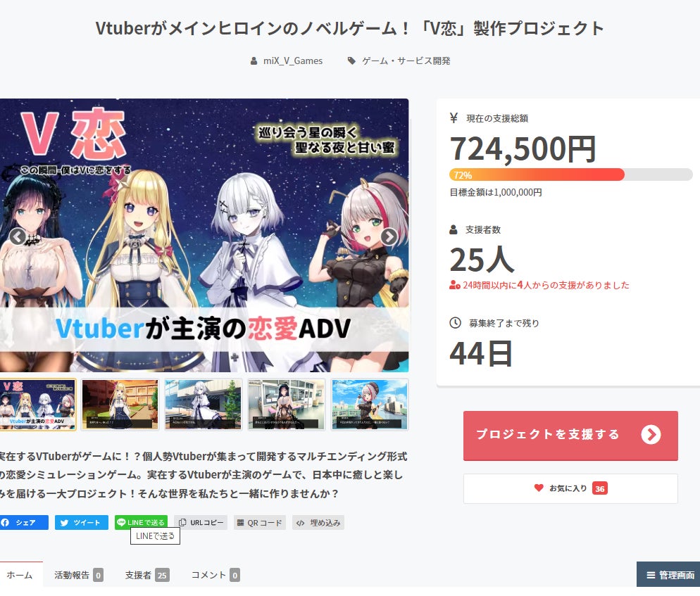The width and height of the screenshot is (700, 596).
Task: Select the fifth thumbnail with city background
Action: (x=370, y=404)
